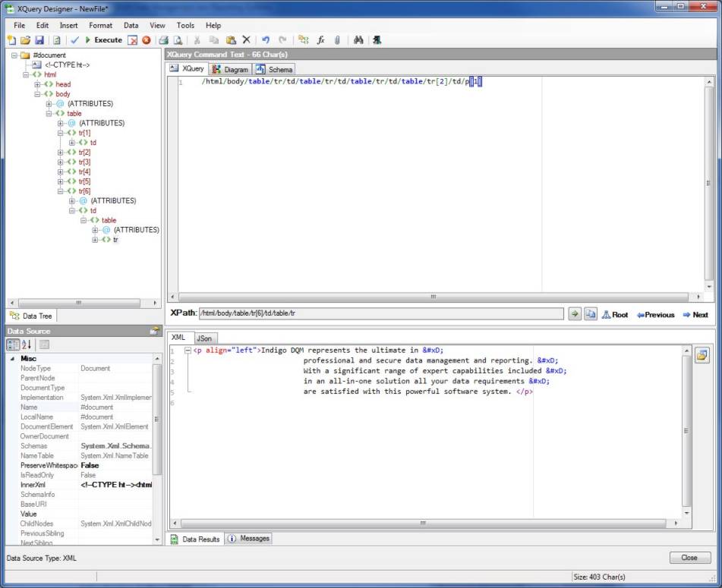The image size is (722, 588).
Task: Open the function (fx) tool
Action: coord(321,40)
